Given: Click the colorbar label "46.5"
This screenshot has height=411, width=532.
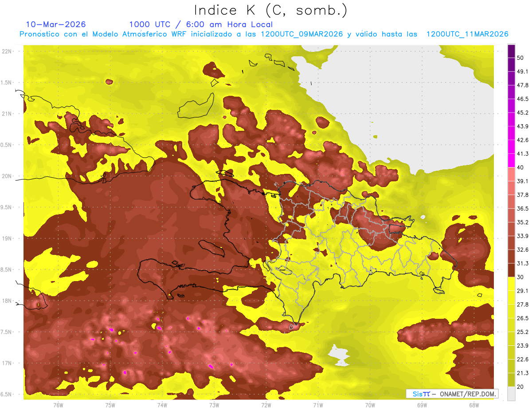Looking at the screenshot, I should click(523, 99).
